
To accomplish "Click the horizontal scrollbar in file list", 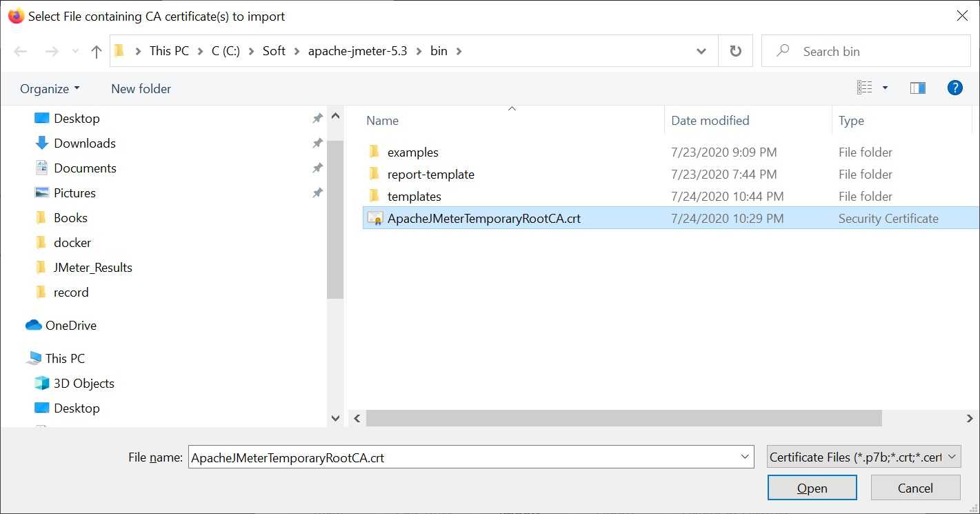I will [x=623, y=418].
